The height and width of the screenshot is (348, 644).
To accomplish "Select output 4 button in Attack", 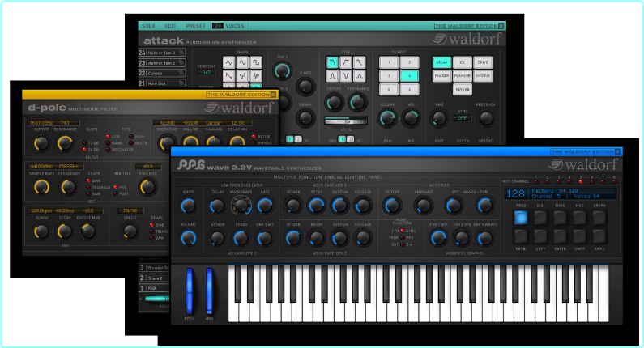I will [x=409, y=76].
